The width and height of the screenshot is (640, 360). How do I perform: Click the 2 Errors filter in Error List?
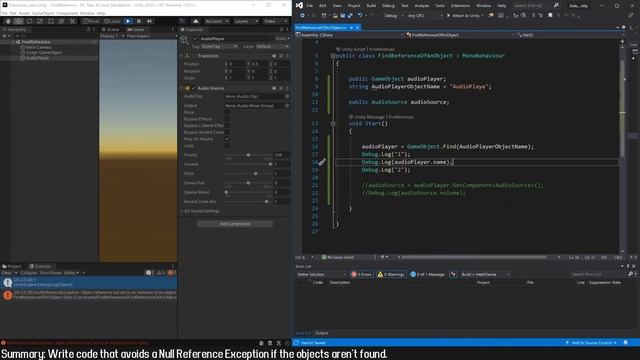coord(362,274)
